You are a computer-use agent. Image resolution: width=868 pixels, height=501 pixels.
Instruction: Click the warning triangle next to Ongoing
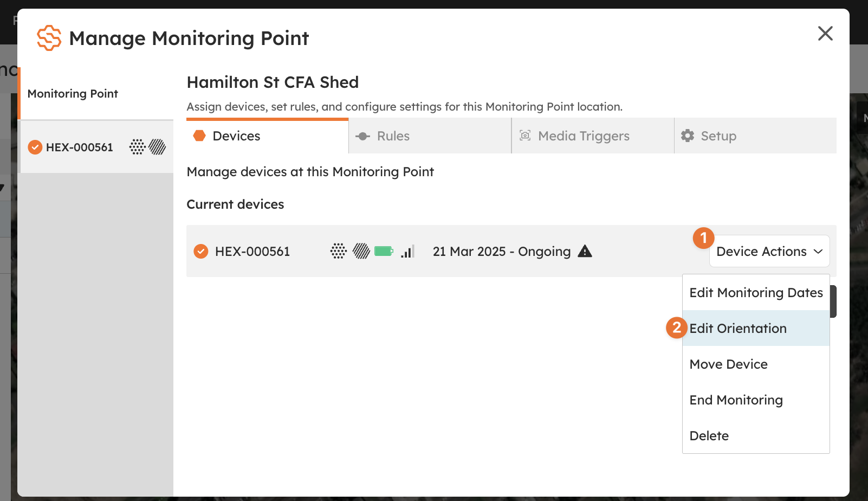(x=585, y=251)
